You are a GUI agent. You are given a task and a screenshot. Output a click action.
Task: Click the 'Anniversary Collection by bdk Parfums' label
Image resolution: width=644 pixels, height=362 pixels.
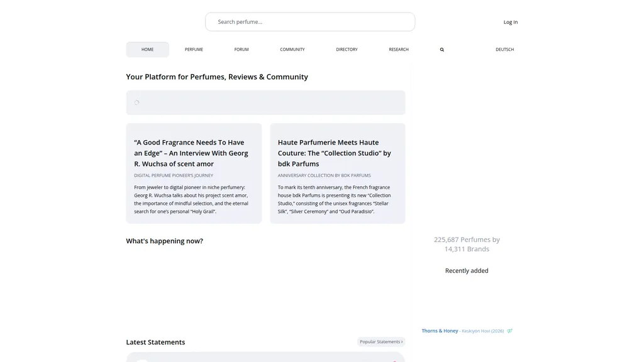[x=324, y=175]
